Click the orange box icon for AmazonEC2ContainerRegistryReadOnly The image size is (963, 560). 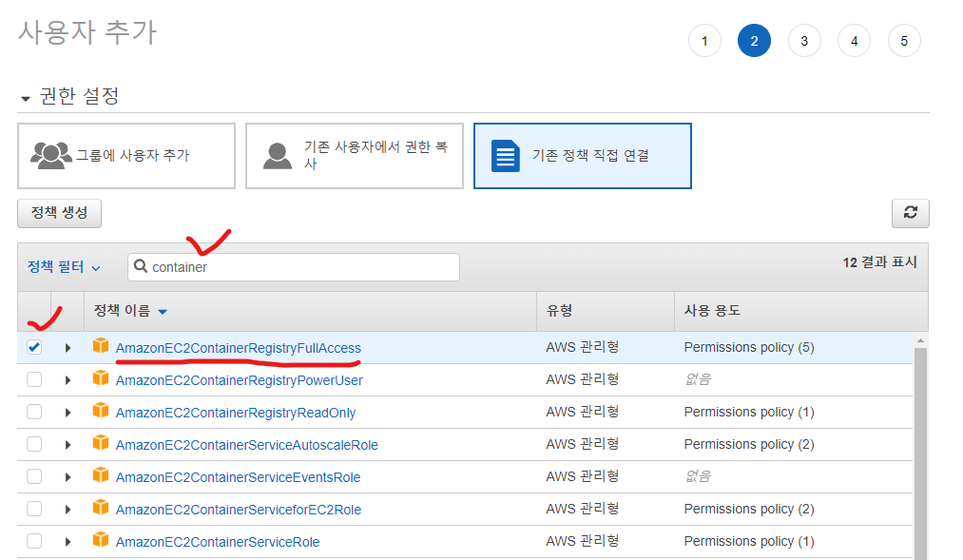(101, 410)
